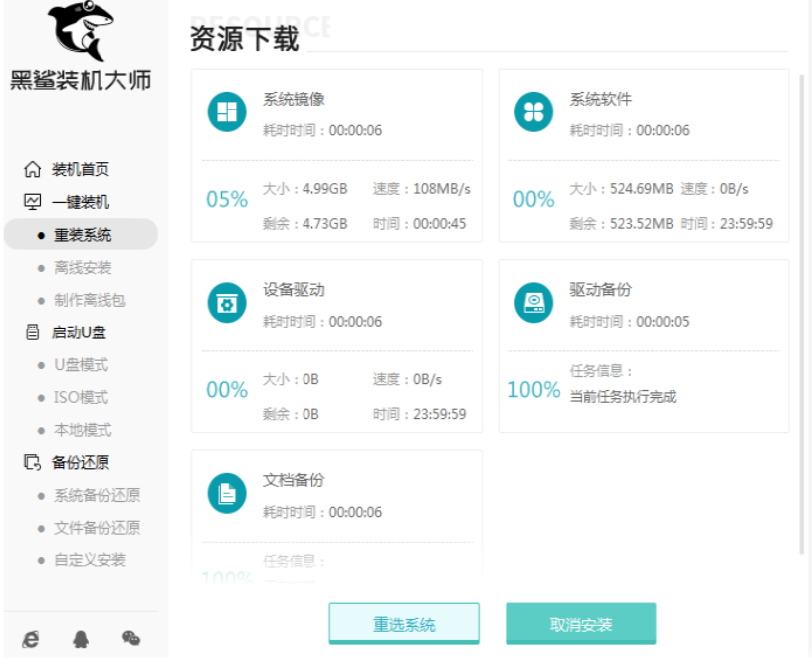Viewport: 812px width, 658px height.
Task: Open 制作离线包 in the sidebar
Action: click(x=89, y=300)
